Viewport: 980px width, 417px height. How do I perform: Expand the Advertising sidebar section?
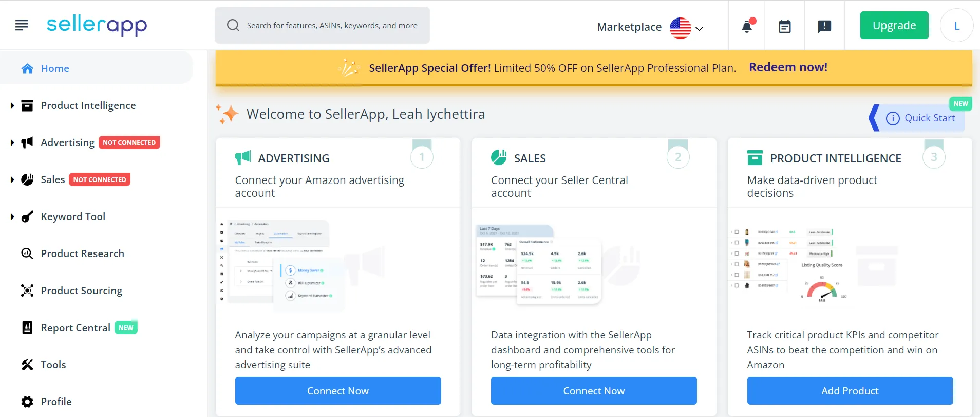pyautogui.click(x=11, y=142)
